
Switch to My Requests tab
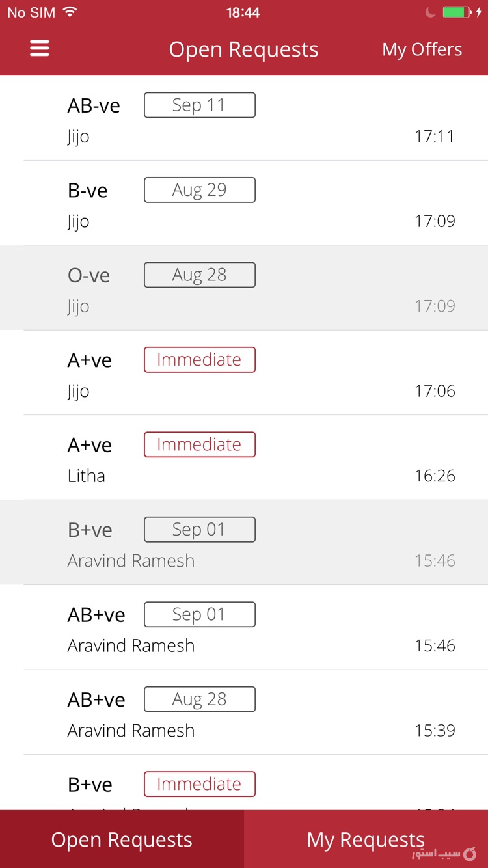click(366, 839)
